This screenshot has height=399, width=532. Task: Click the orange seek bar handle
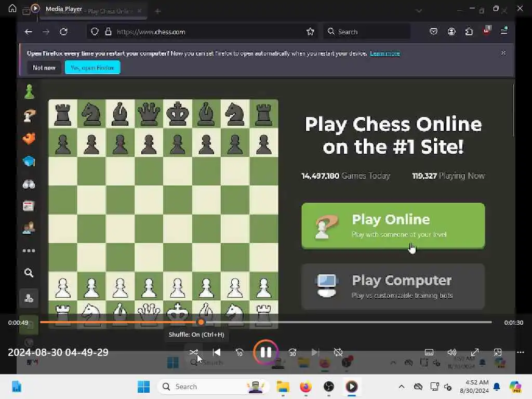click(201, 322)
